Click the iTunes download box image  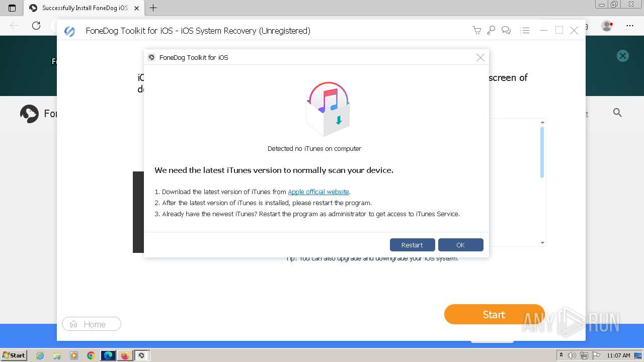(328, 109)
